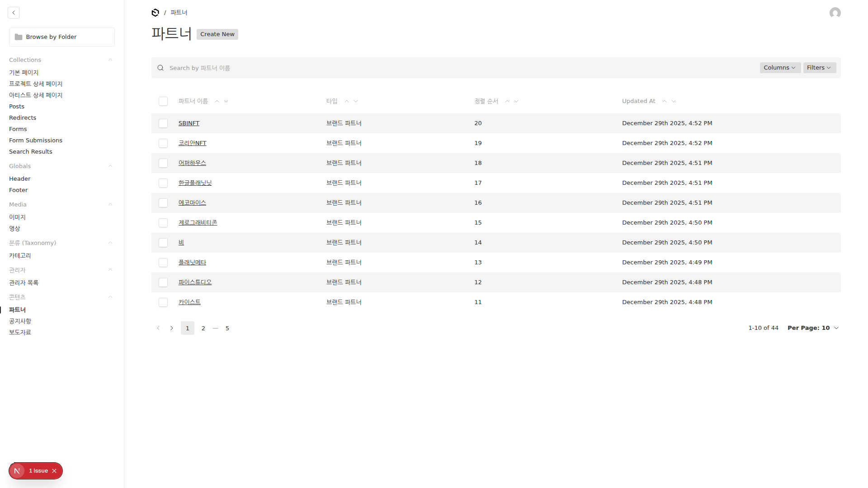This screenshot has width=868, height=488.
Task: Sort 타입 column descending arrow
Action: tap(356, 101)
